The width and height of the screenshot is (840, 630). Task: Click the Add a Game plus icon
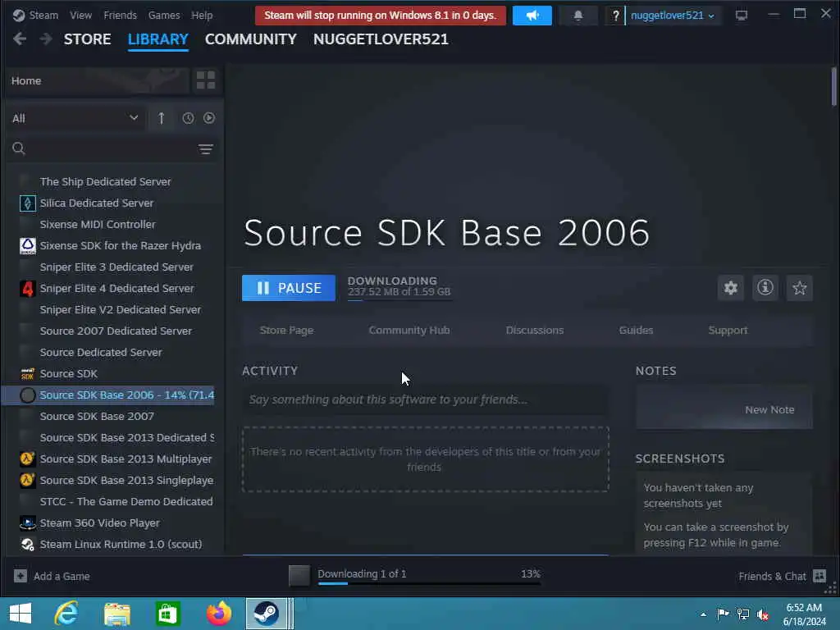point(21,576)
